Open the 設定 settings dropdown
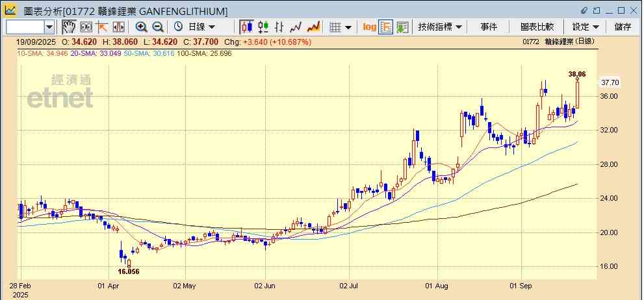 point(586,27)
